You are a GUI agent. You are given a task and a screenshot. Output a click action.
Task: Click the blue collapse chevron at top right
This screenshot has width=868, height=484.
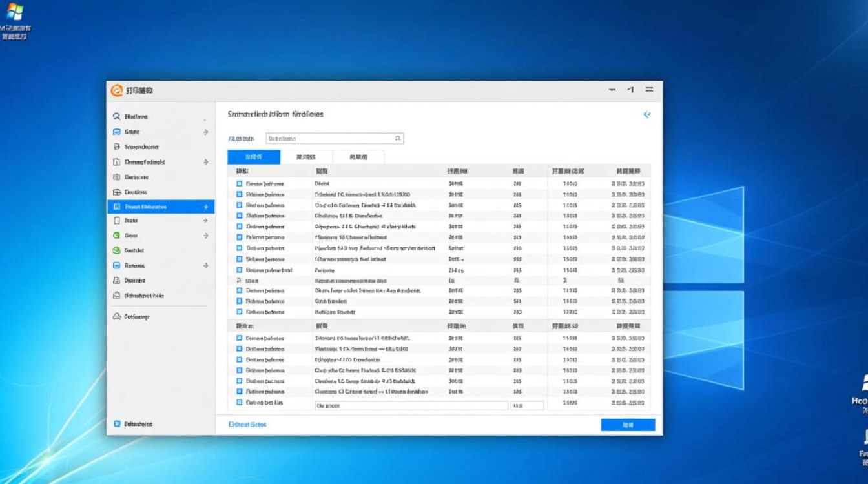point(647,114)
